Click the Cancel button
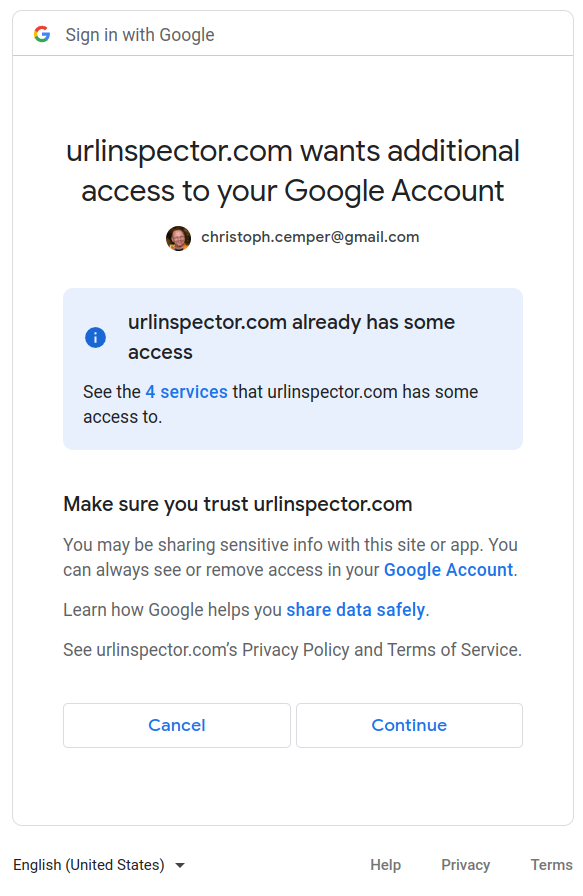The height and width of the screenshot is (896, 583). pos(177,725)
